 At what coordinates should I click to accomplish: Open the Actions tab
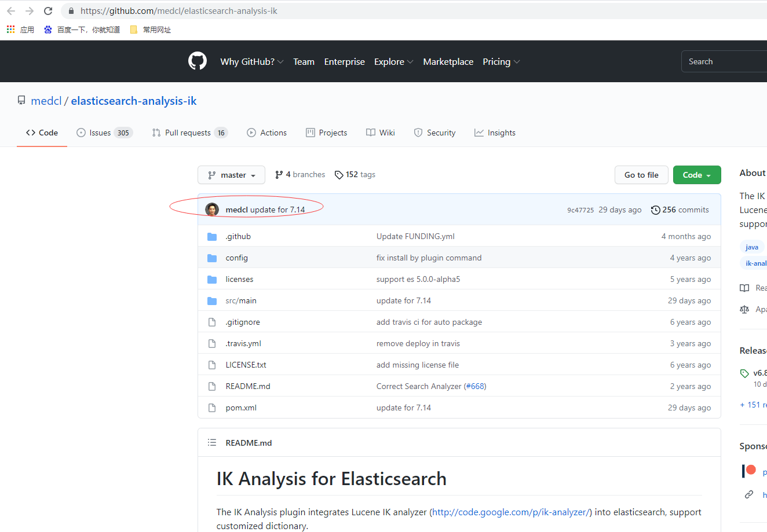pyautogui.click(x=267, y=133)
